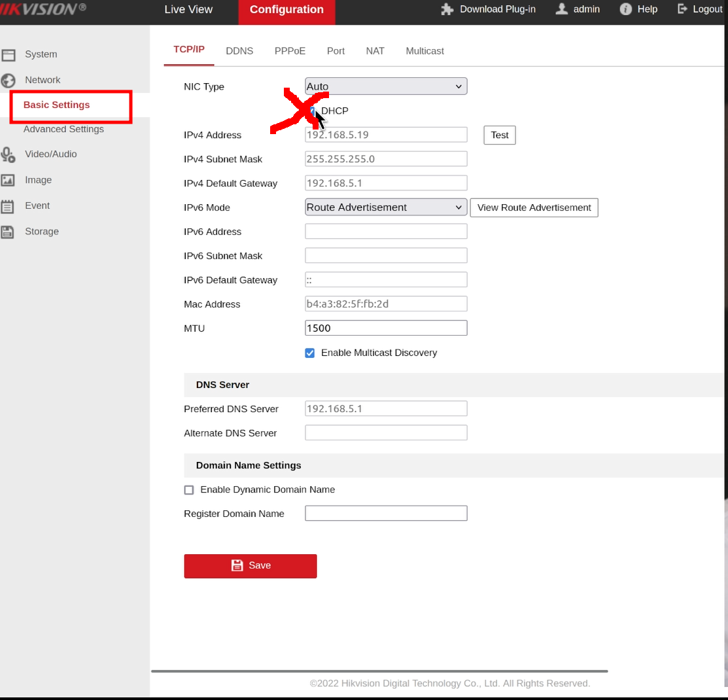Image resolution: width=728 pixels, height=700 pixels.
Task: Click the Network globe icon
Action: click(x=8, y=80)
